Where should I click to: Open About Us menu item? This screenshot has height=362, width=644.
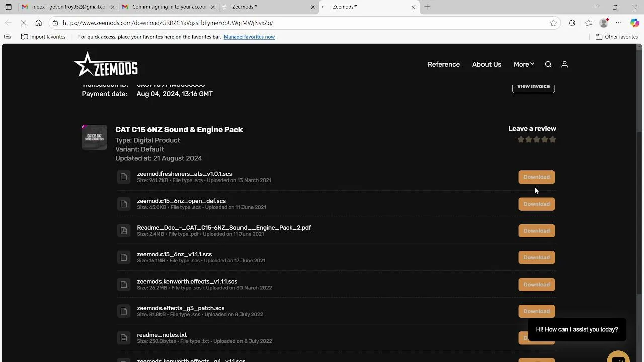point(487,64)
